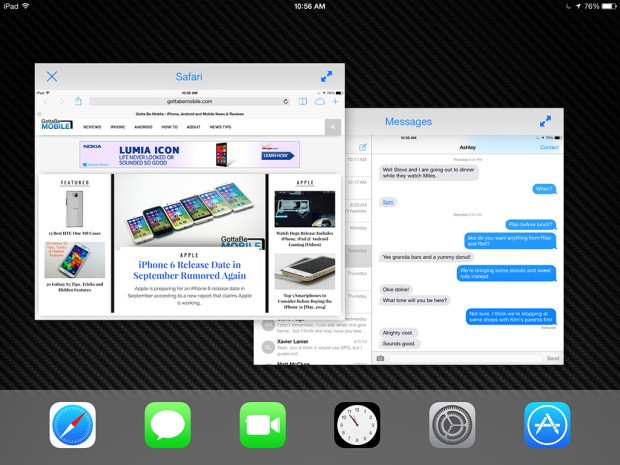Tap the battery indicator in the status bar
620x465 pixels.
(x=609, y=6)
